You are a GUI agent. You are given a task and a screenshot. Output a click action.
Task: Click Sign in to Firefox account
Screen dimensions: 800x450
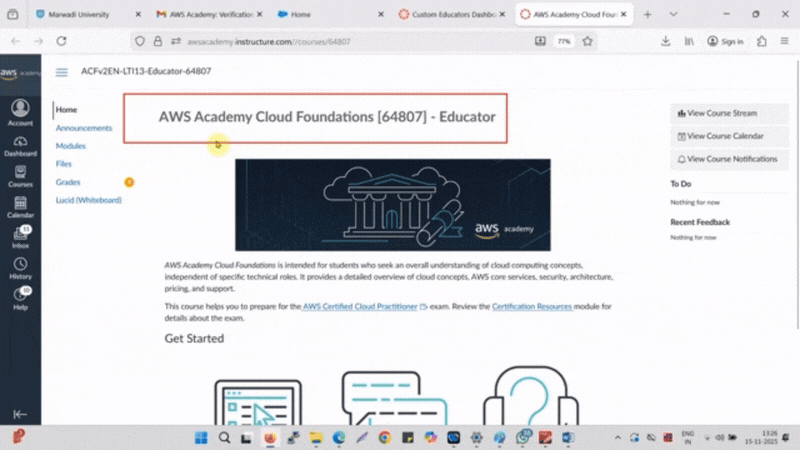[x=725, y=41]
